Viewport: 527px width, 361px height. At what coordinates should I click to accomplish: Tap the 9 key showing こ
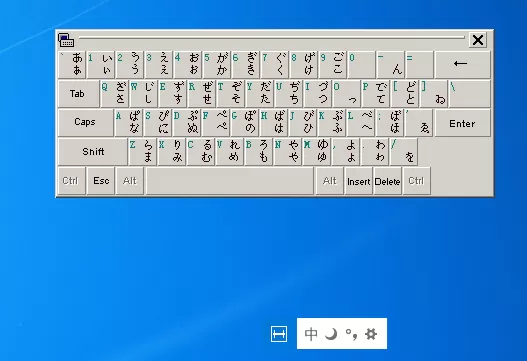[x=332, y=65]
